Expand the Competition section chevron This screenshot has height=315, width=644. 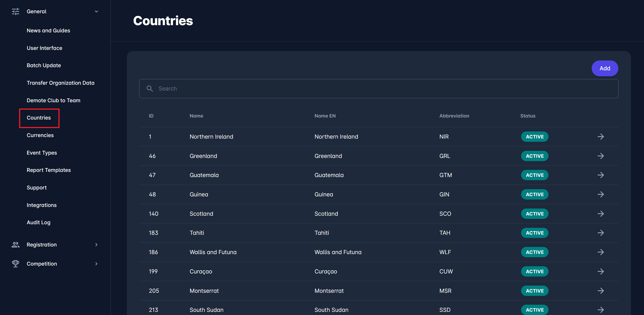point(96,264)
